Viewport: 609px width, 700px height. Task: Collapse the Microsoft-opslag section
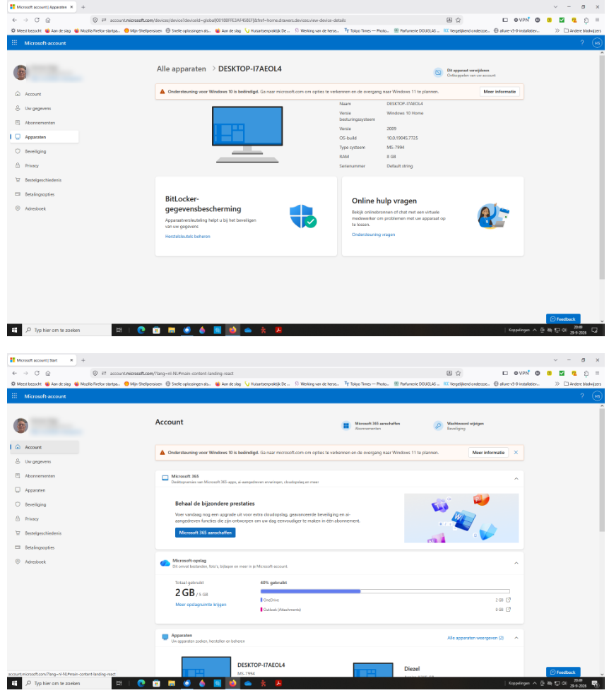(x=516, y=563)
